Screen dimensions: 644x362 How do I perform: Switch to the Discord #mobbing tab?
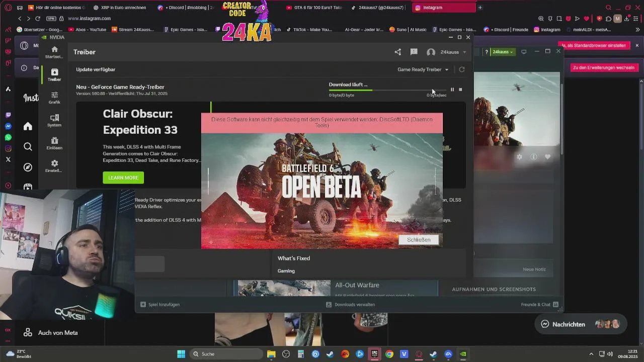(x=187, y=8)
